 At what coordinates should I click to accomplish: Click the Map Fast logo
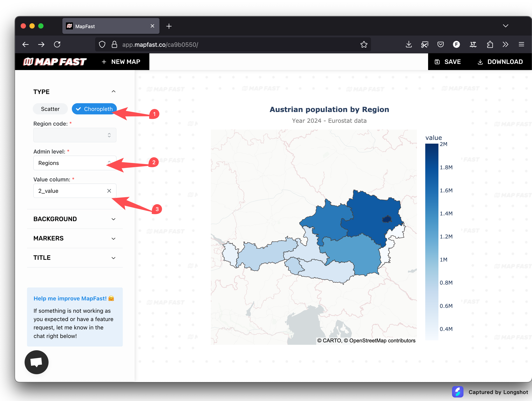pos(55,62)
